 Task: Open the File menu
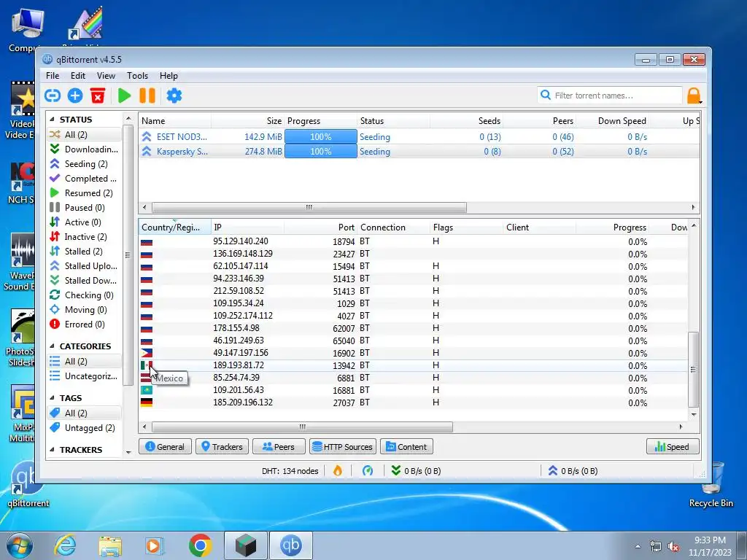point(53,76)
